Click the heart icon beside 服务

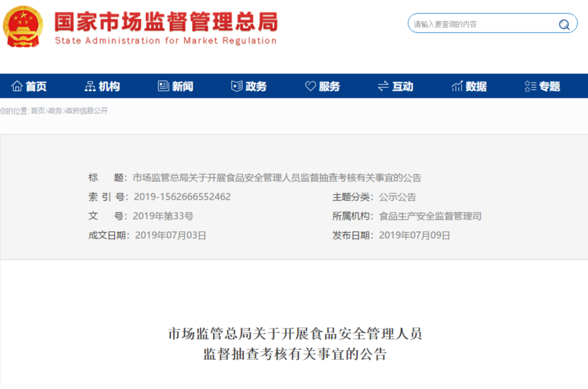[x=310, y=86]
